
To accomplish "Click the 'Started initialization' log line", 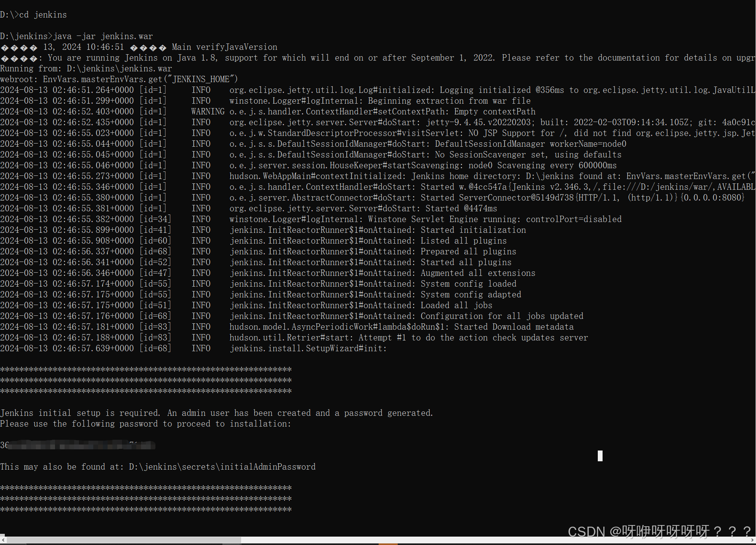I will coord(263,230).
